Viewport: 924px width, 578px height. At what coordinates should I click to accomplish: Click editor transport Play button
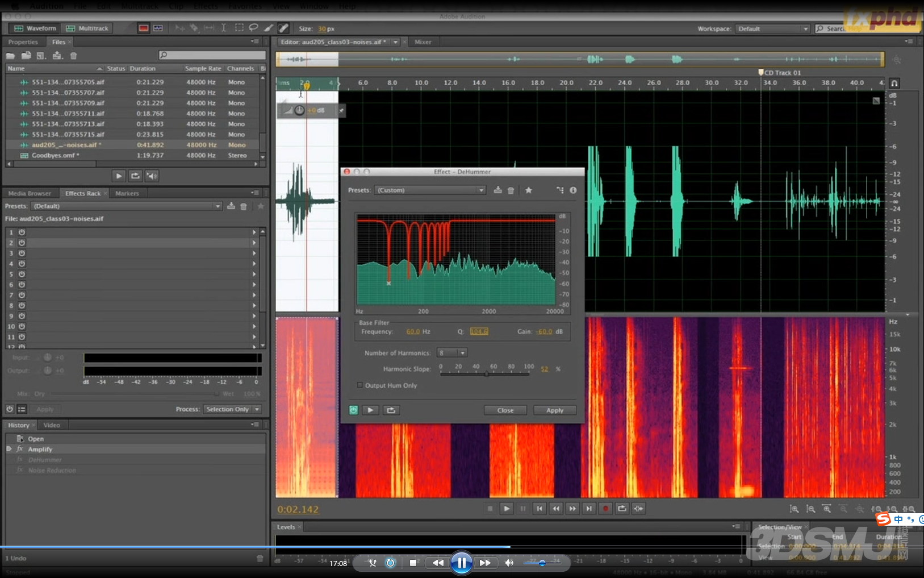tap(507, 509)
